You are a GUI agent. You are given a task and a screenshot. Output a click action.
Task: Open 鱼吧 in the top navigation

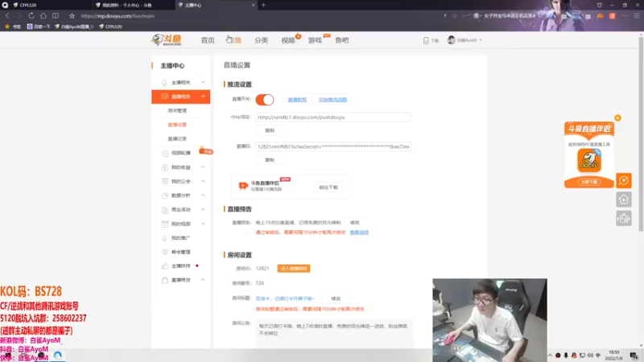pos(341,40)
